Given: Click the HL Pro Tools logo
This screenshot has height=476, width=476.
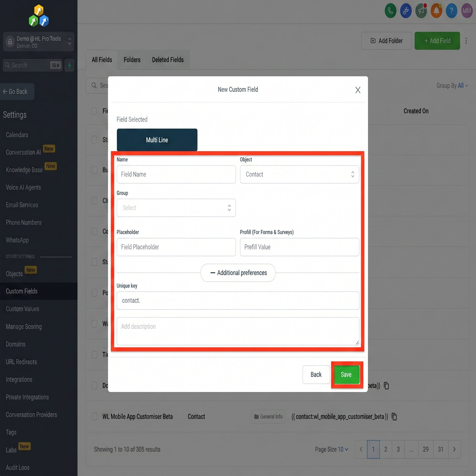Looking at the screenshot, I should point(39,16).
